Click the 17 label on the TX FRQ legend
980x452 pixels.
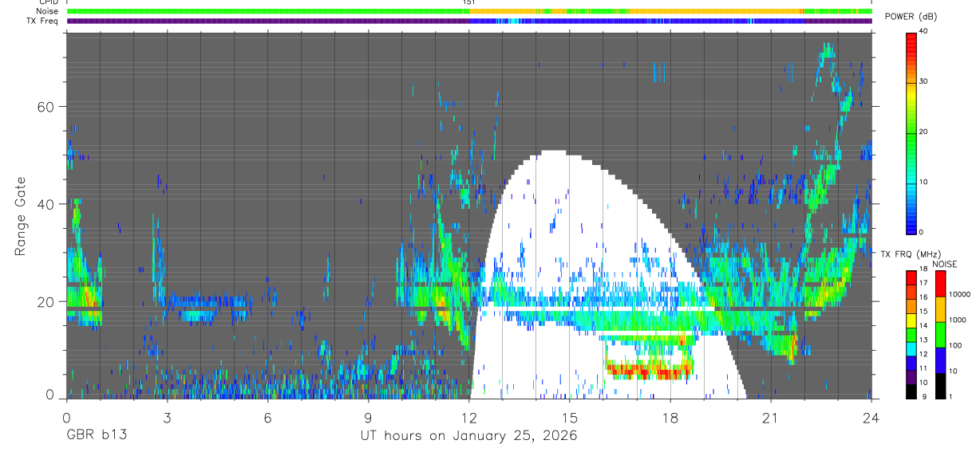(x=923, y=283)
